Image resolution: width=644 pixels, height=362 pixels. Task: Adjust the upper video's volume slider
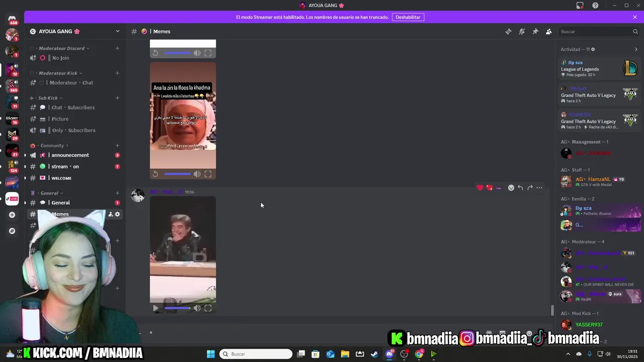(177, 174)
